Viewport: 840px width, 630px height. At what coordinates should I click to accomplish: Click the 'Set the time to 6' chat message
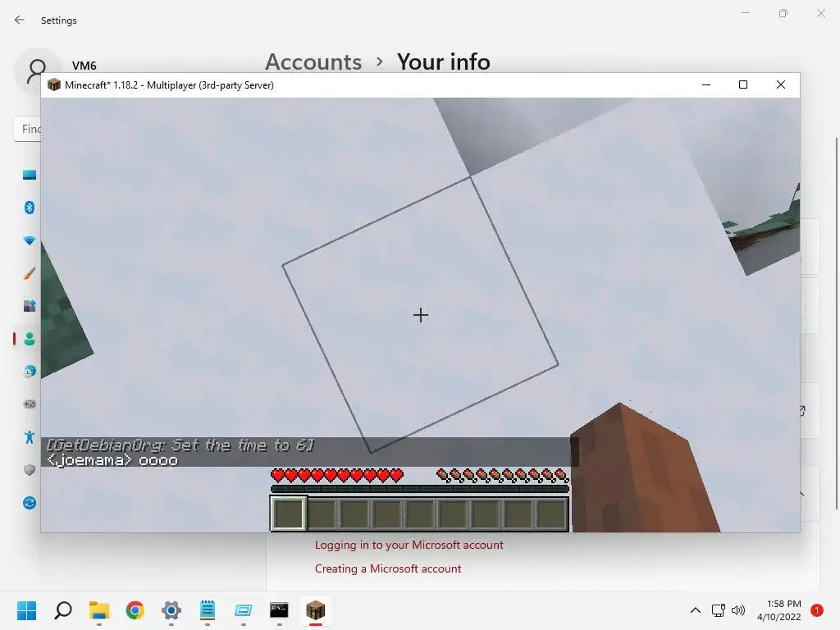tap(180, 445)
